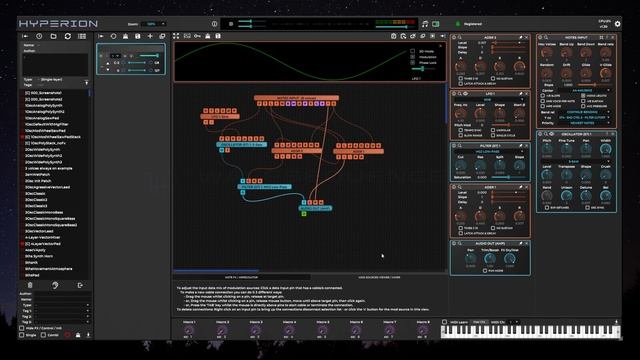
Task: Close the ADSR 2 panel
Action: (526, 38)
